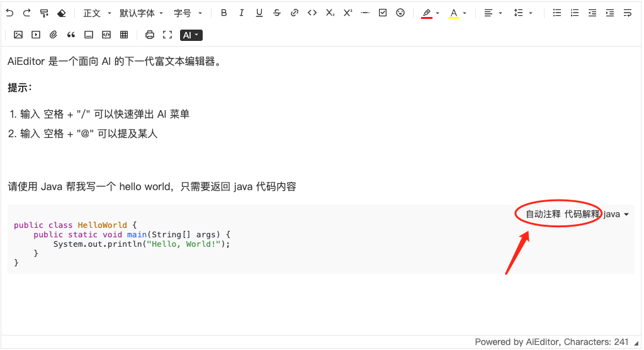Image resolution: width=644 pixels, height=350 pixels.
Task: Open the highlight color dropdown arrow
Action: coord(438,13)
